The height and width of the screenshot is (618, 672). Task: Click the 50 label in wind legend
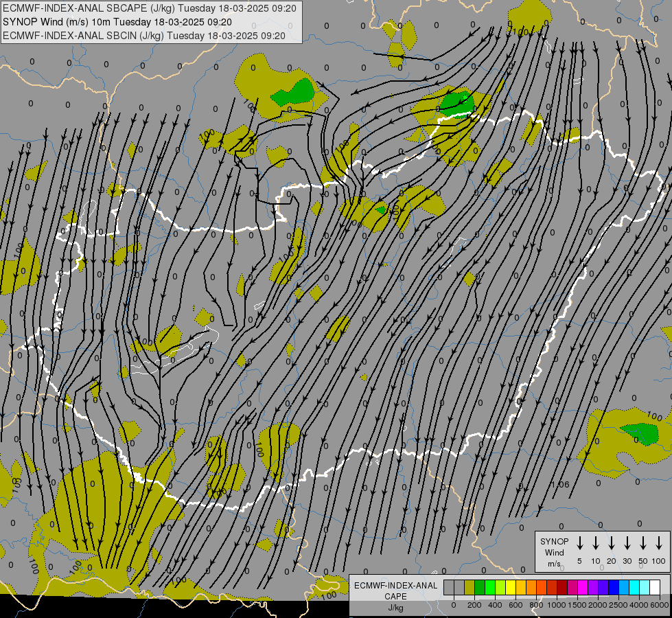pos(643,561)
